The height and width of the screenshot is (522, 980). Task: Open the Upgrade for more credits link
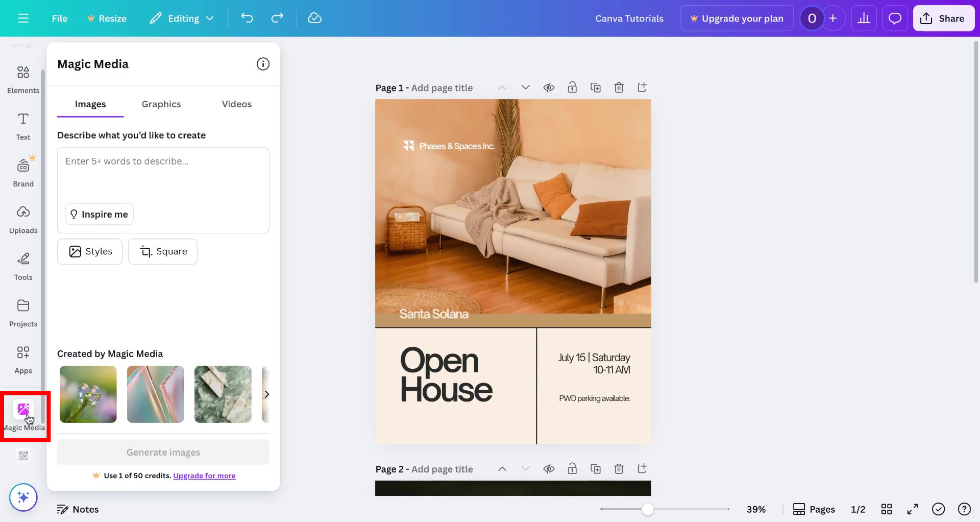click(204, 475)
